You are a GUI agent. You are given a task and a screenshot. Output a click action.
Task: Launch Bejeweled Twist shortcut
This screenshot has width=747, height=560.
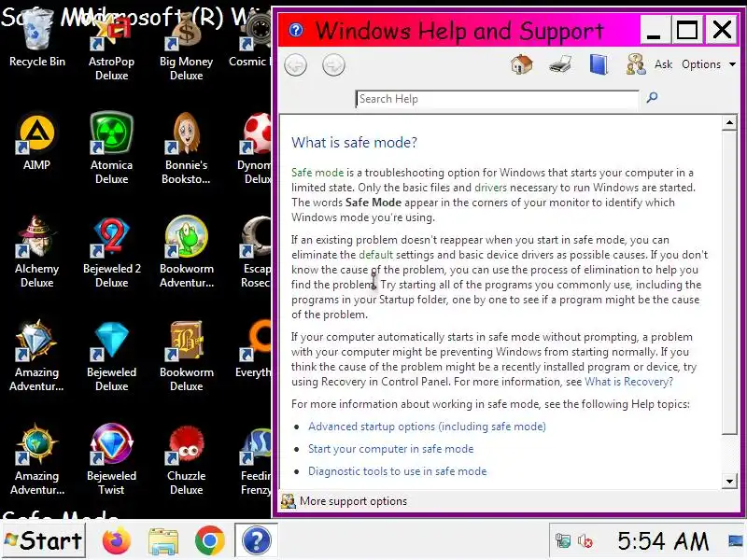111,459
